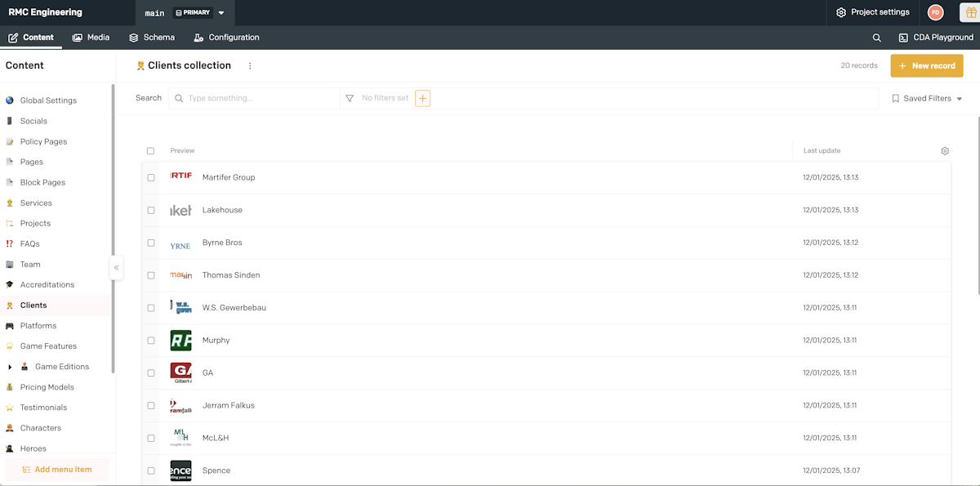Click the McL&H logo thumbnail
This screenshot has width=980, height=486.
click(x=180, y=438)
